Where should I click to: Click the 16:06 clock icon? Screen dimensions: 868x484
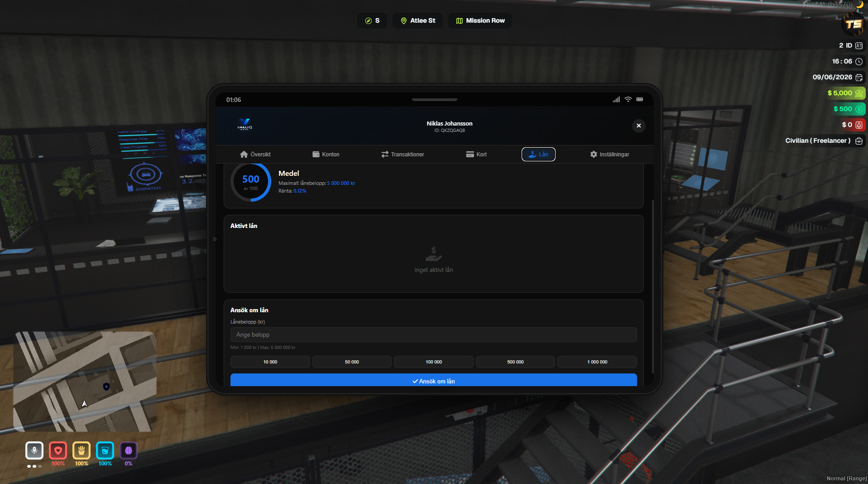click(x=859, y=62)
